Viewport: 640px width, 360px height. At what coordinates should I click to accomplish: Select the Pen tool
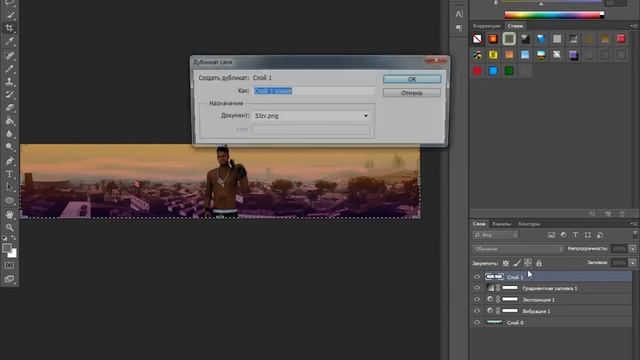[x=10, y=160]
